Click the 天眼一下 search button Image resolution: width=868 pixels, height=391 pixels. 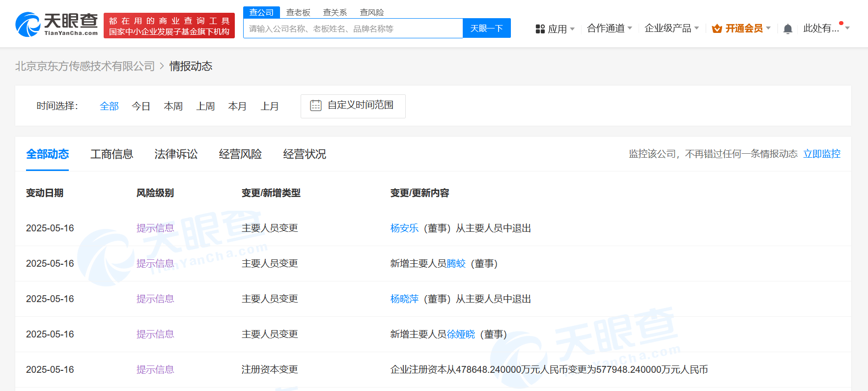point(487,28)
